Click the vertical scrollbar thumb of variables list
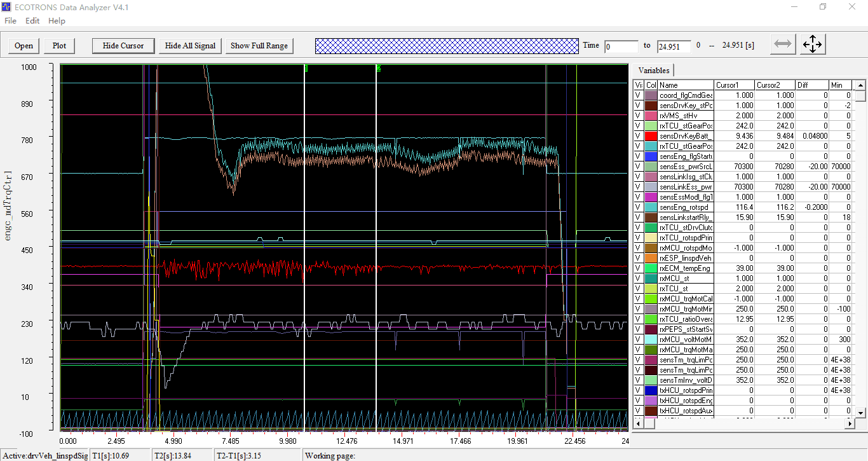This screenshot has height=461, width=868. click(860, 96)
